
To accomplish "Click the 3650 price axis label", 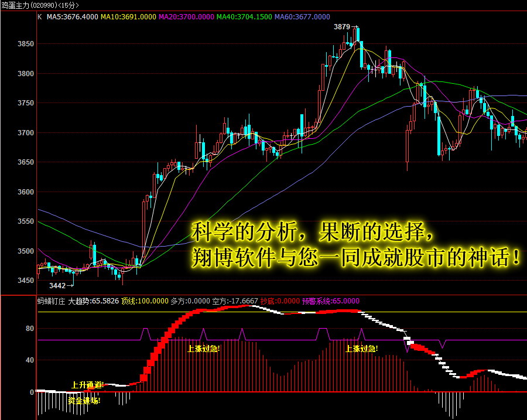I will click(26, 162).
